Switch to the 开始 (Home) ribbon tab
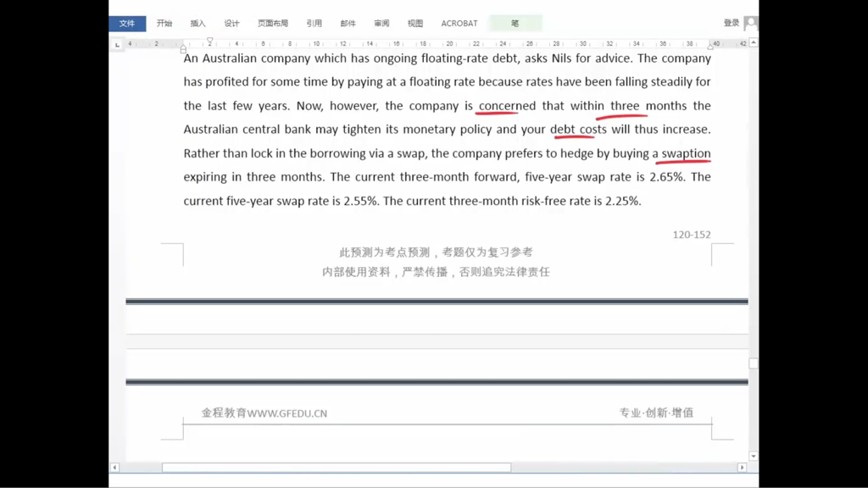868x488 pixels. click(x=164, y=23)
